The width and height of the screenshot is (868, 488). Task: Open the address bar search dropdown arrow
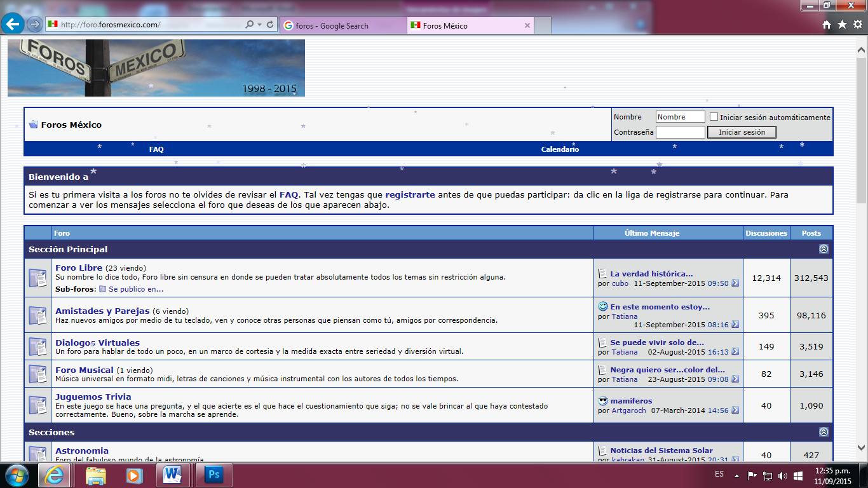pyautogui.click(x=259, y=25)
